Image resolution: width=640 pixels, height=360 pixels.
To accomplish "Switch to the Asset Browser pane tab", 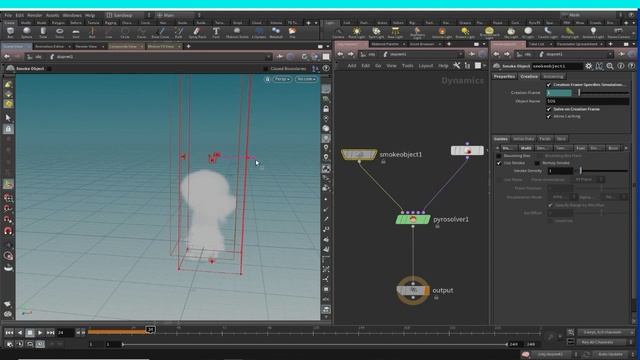I will (422, 44).
